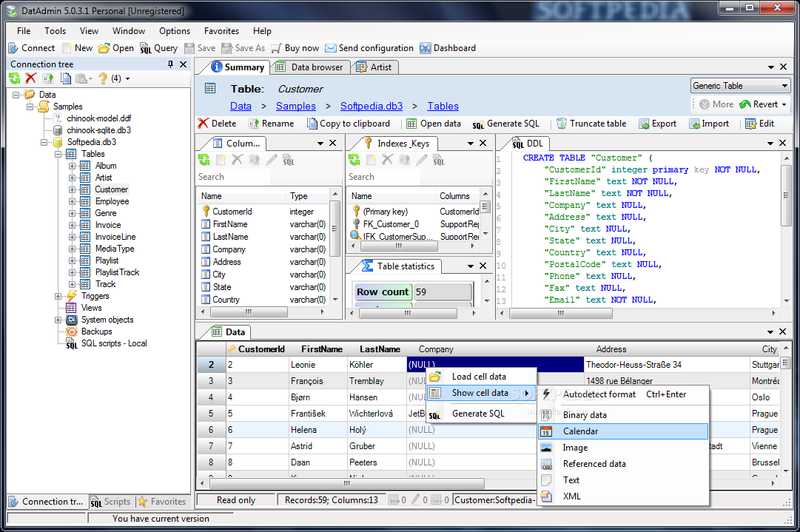This screenshot has width=800, height=532.
Task: Select SQL scripts - Local tree item
Action: (114, 343)
